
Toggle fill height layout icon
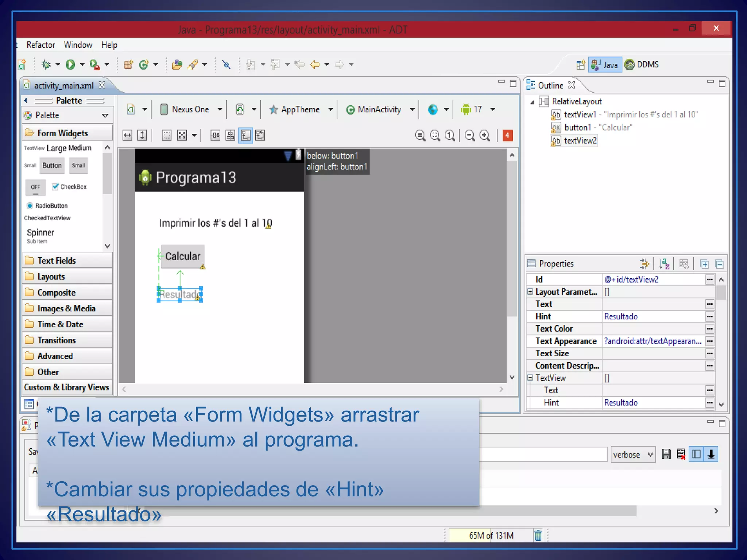(142, 135)
